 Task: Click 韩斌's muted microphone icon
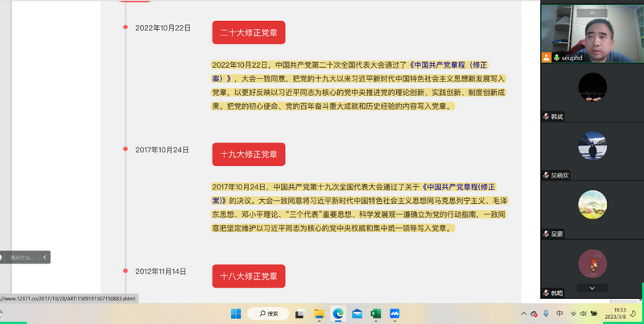pos(547,117)
